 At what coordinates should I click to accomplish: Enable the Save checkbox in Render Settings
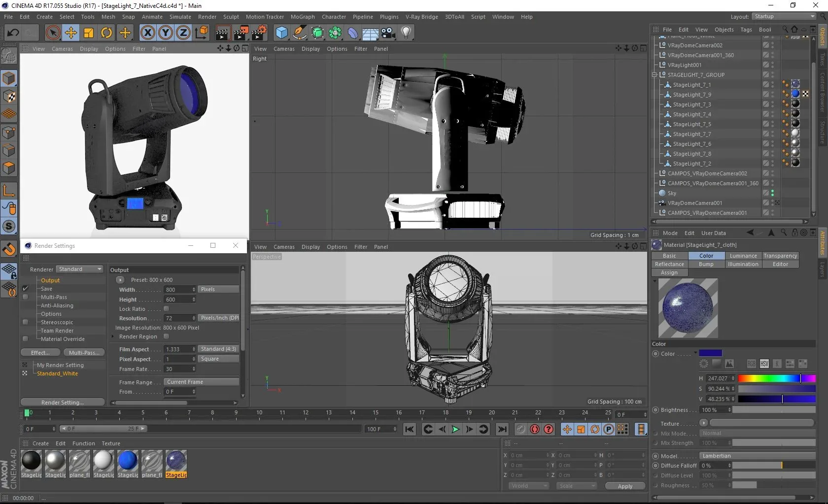(x=26, y=289)
